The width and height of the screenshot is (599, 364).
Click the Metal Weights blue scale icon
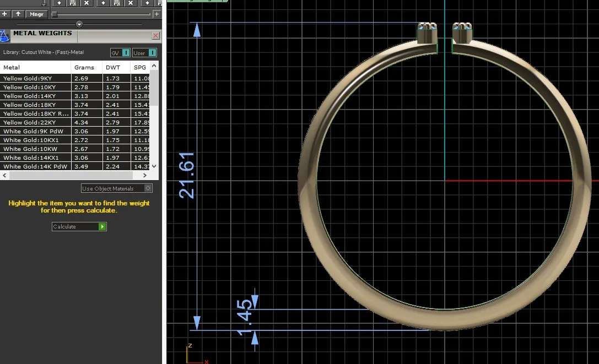tap(4, 36)
